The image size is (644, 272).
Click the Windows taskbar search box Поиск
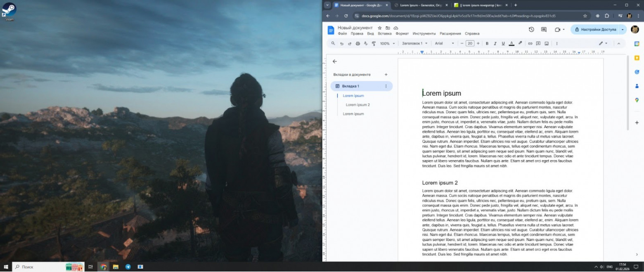(38, 267)
